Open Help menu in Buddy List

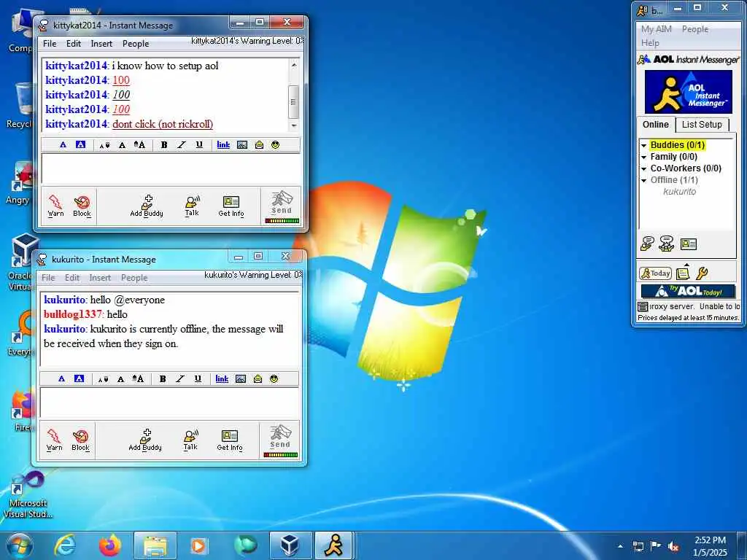click(x=650, y=43)
